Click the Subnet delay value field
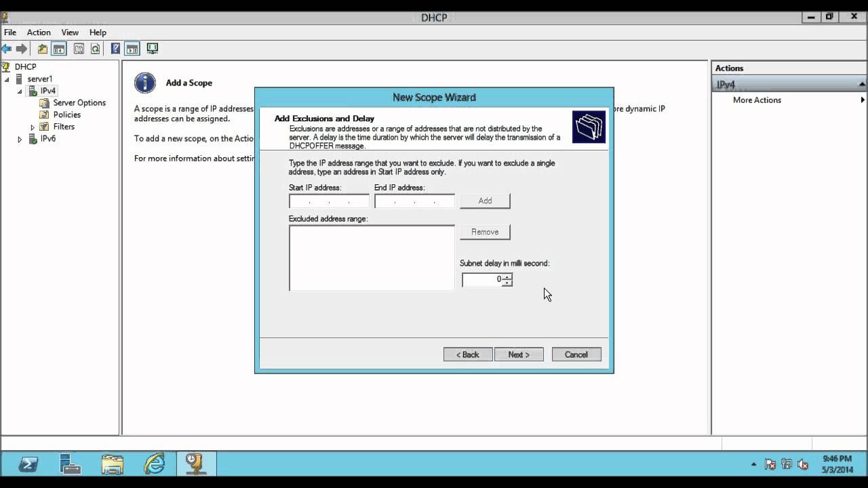Image resolution: width=868 pixels, height=488 pixels. 482,279
